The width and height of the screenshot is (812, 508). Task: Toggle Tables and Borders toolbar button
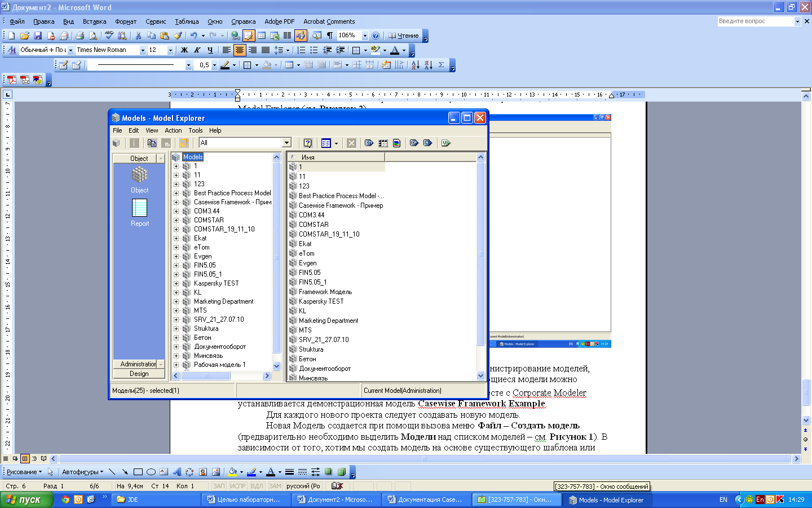(x=249, y=36)
